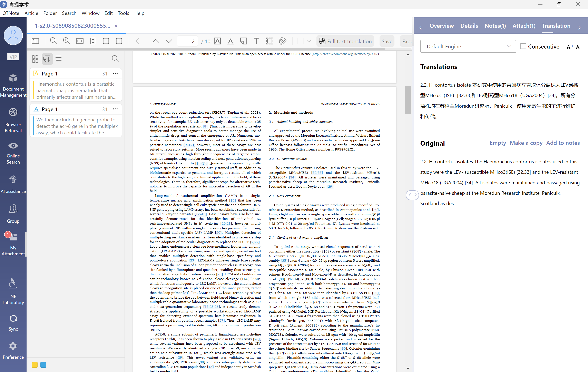The height and width of the screenshot is (372, 588).
Task: Select single page view icon
Action: [93, 41]
